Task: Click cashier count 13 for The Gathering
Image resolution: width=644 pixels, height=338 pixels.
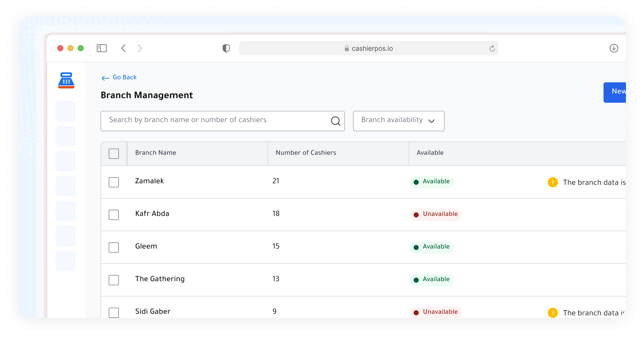Action: (x=276, y=279)
